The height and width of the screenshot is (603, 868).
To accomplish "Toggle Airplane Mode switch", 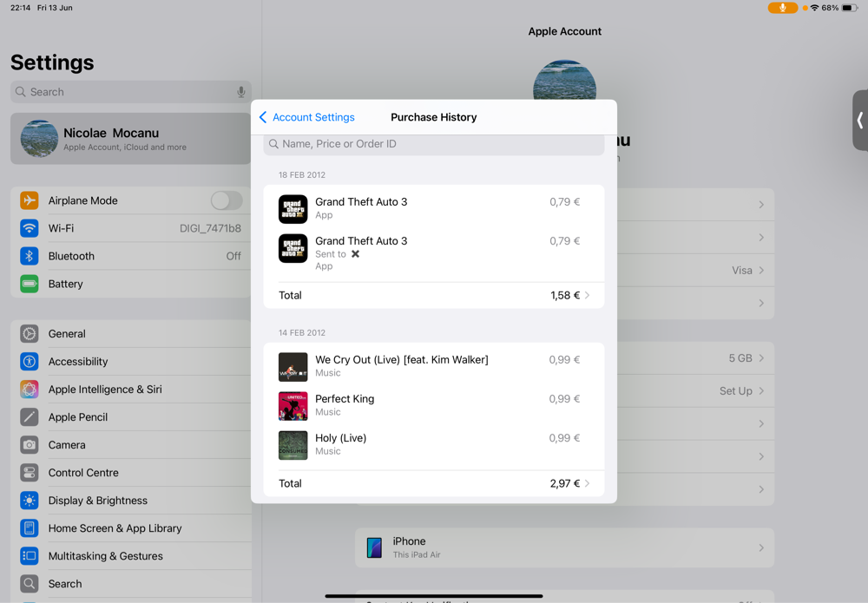I will pyautogui.click(x=226, y=200).
